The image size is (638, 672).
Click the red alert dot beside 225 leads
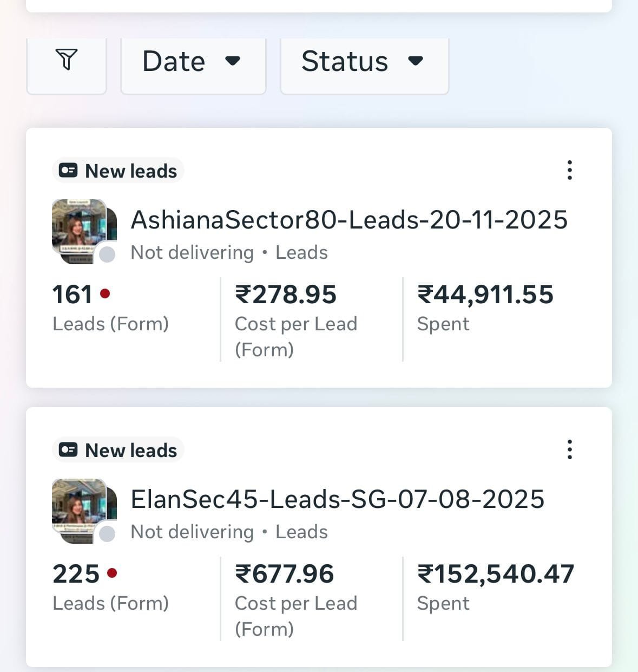[113, 572]
